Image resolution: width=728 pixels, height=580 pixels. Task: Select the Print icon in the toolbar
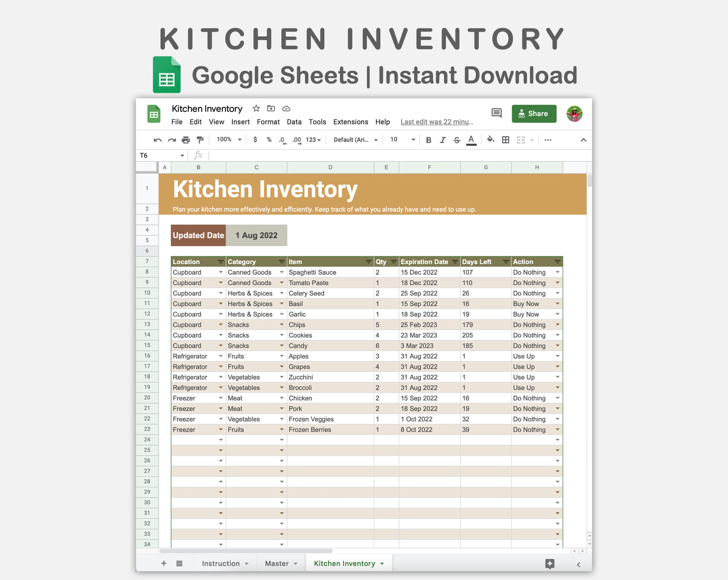185,139
